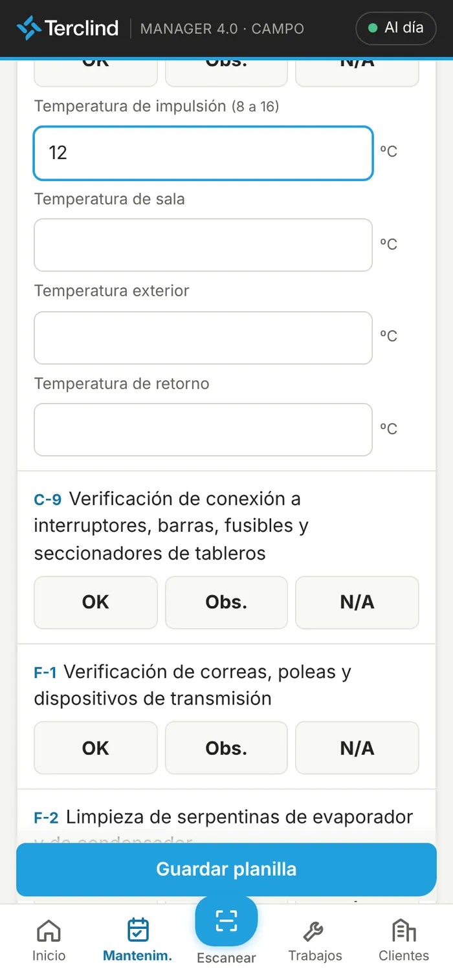Switch to the Trabajos tab label

[x=315, y=956]
